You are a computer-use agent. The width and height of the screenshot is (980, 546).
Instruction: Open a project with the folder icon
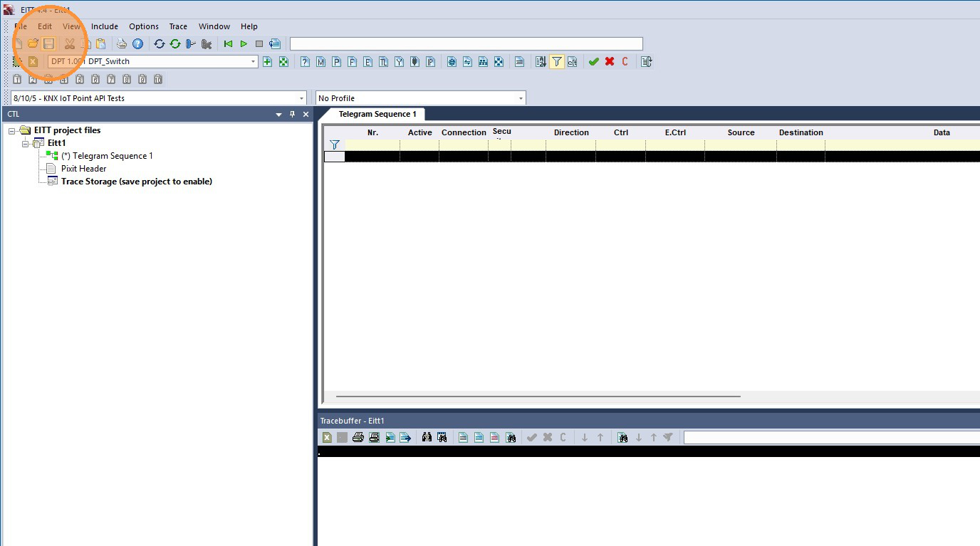pos(33,43)
